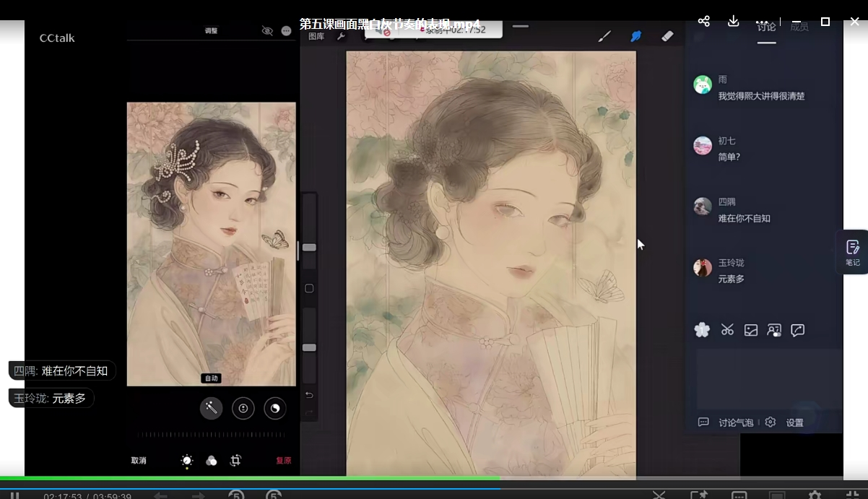Click the undo arrow below Procreate sliders

pos(309,395)
